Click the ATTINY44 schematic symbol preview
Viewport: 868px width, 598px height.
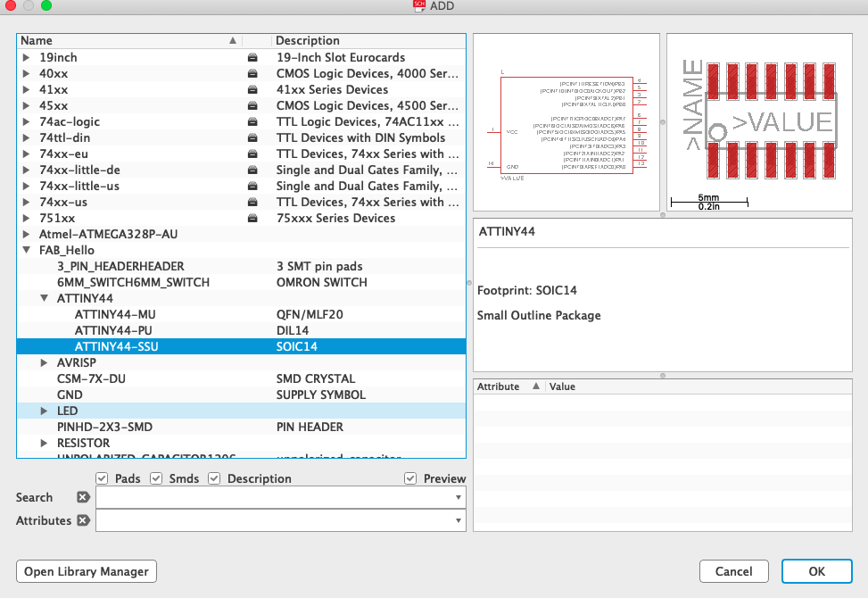point(566,122)
